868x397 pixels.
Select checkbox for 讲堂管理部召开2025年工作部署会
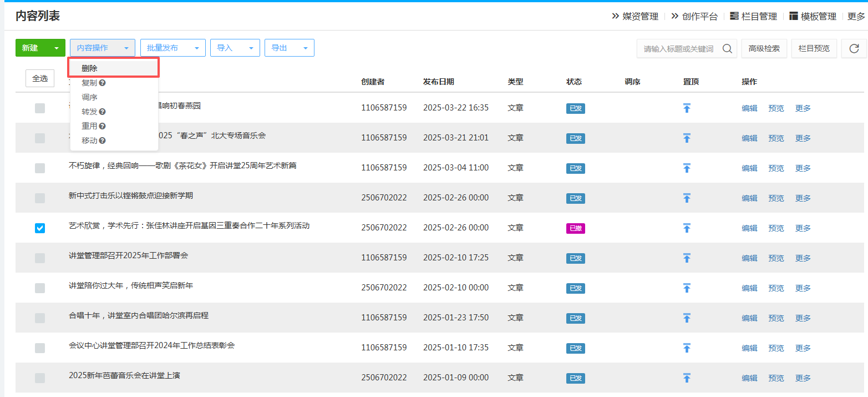point(40,258)
